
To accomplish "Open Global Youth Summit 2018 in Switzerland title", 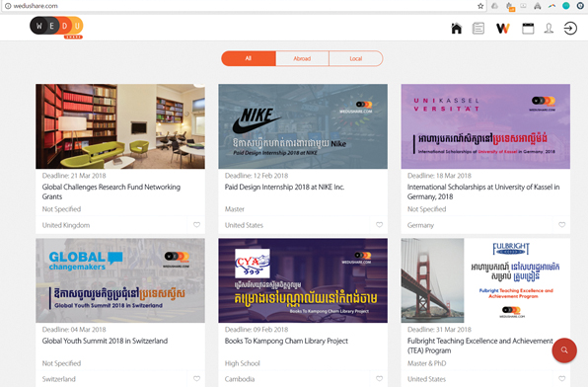I will pos(105,341).
